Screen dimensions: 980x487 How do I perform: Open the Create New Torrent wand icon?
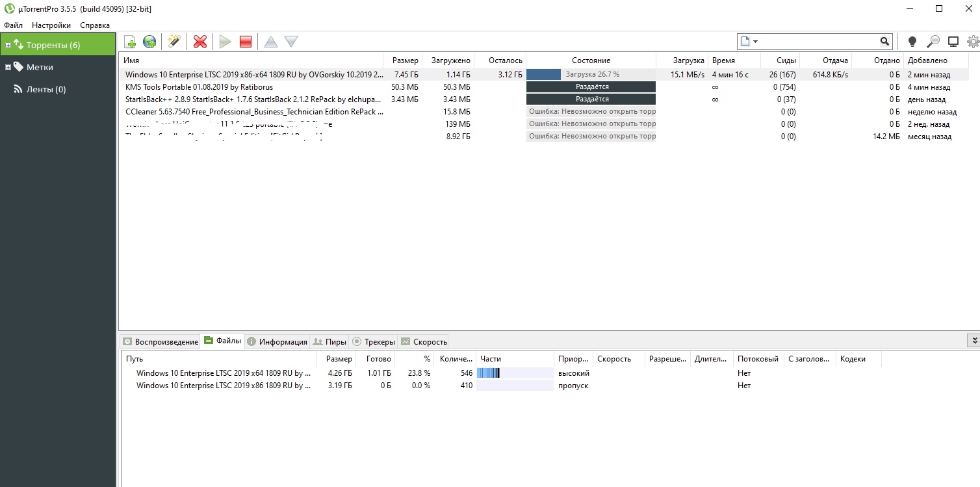pyautogui.click(x=174, y=42)
